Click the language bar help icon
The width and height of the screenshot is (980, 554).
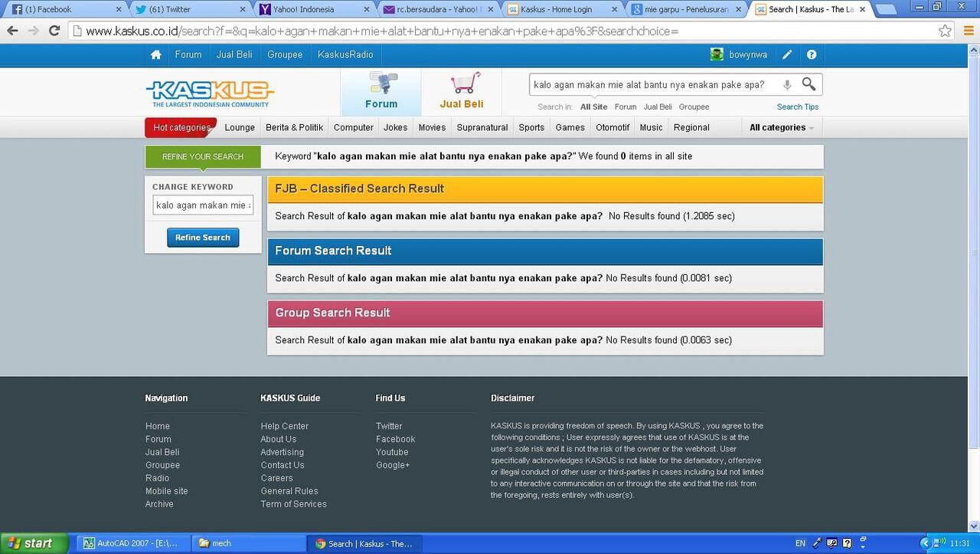pyautogui.click(x=848, y=543)
